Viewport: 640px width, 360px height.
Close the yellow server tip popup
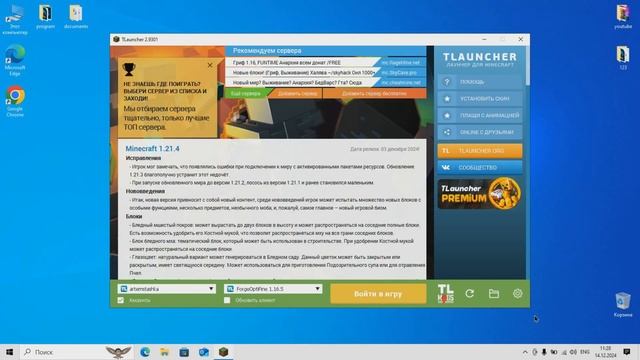pos(210,65)
